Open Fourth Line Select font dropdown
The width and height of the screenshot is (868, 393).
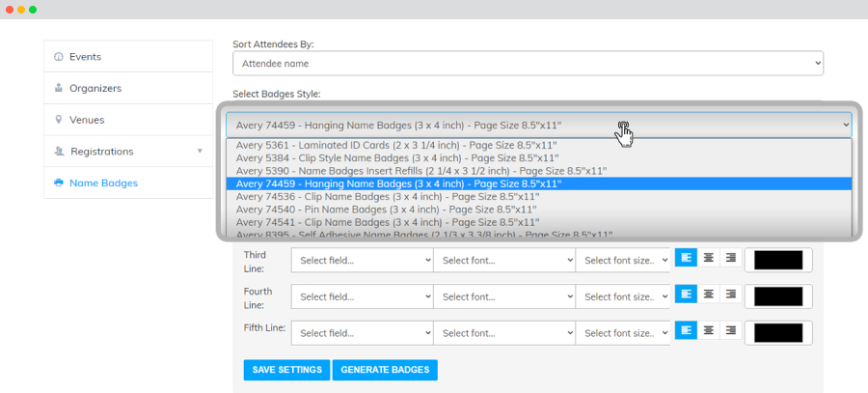point(504,296)
